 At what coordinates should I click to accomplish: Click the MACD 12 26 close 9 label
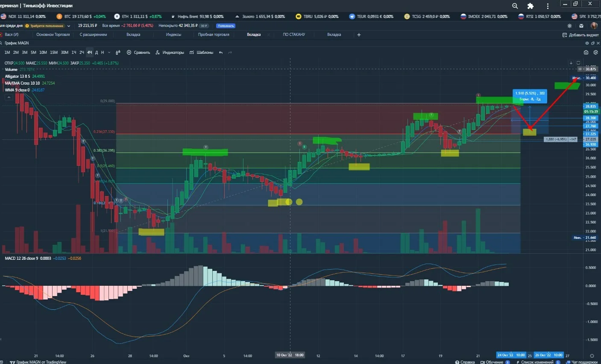21,258
